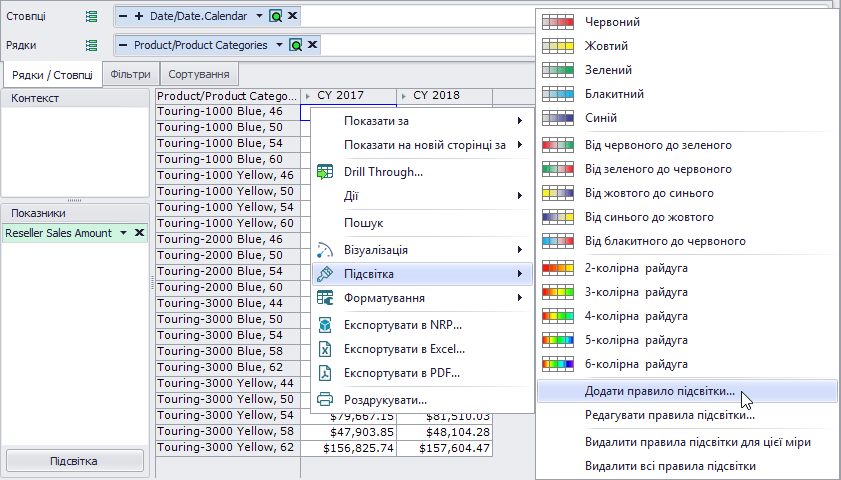Click the Підсвітка highlighter icon
Screen dimensions: 841x480
coord(325,274)
